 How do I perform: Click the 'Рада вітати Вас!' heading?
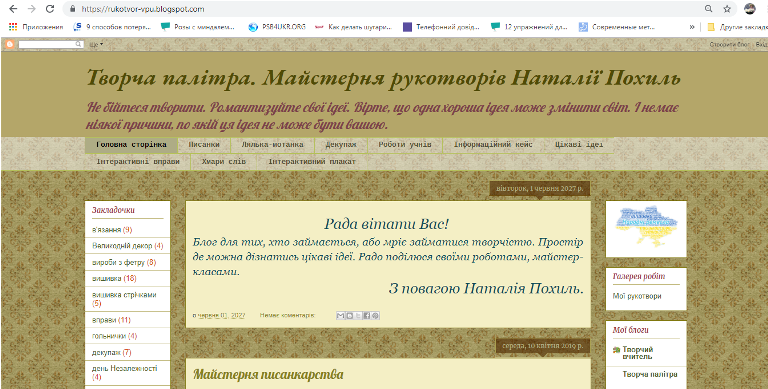pyautogui.click(x=386, y=224)
